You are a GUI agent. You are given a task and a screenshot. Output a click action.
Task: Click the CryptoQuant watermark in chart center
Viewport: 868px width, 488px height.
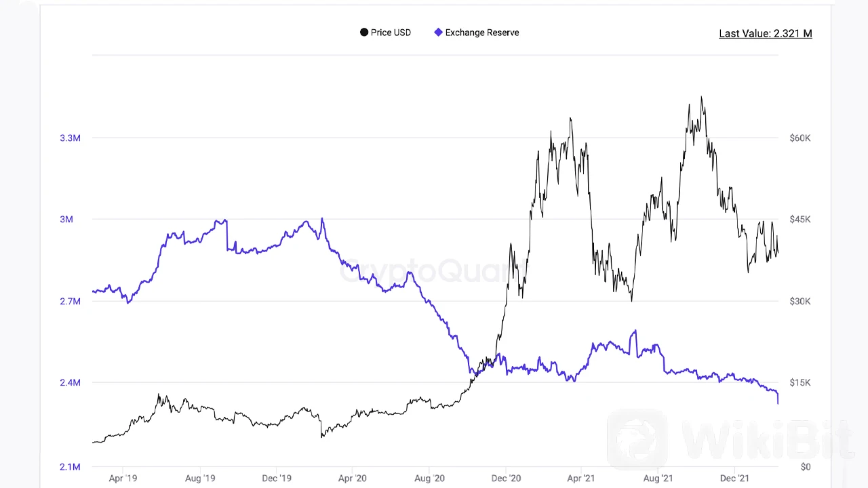pyautogui.click(x=426, y=272)
